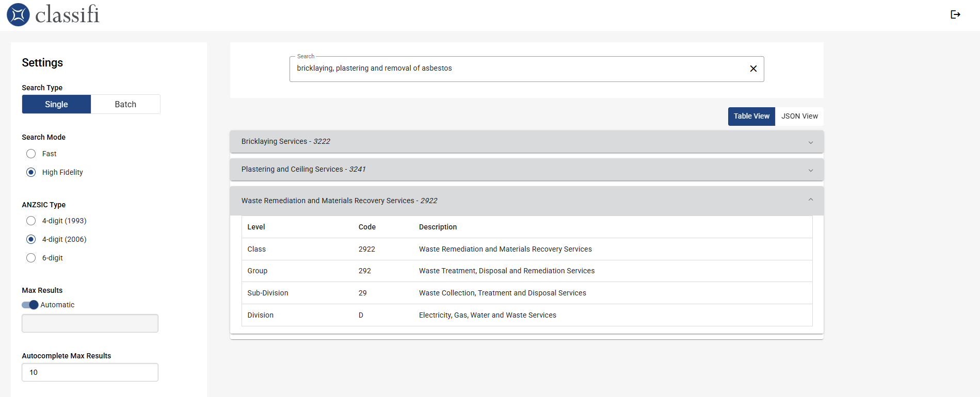Collapse the Waste Remediation result chevron
This screenshot has width=980, height=397.
pos(810,200)
